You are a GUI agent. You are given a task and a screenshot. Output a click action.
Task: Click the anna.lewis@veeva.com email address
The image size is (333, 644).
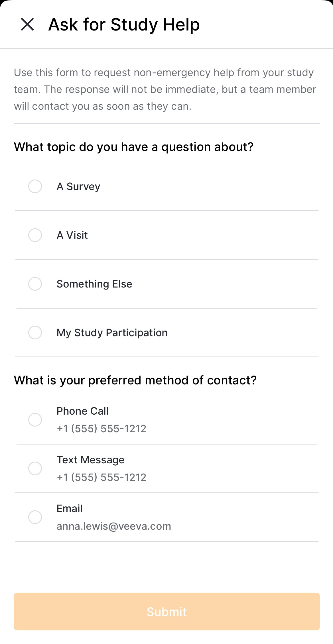coord(114,526)
